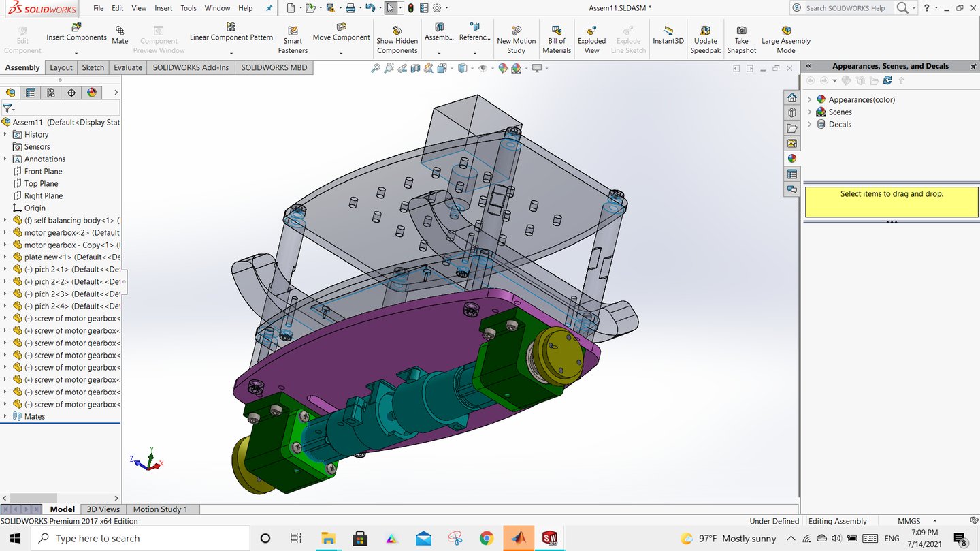Click the Update Speedpak tool
The width and height of the screenshot is (980, 551).
point(705,40)
